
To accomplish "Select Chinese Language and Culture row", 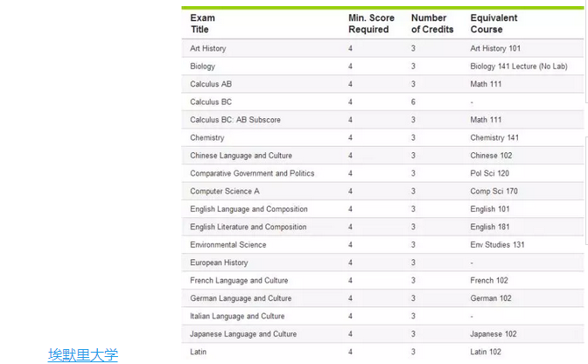I will pyautogui.click(x=382, y=156).
